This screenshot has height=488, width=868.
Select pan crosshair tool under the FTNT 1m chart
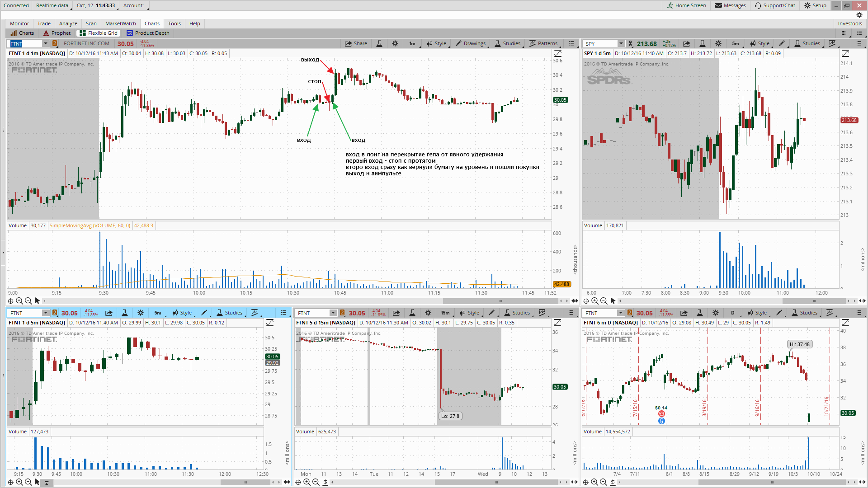click(x=10, y=301)
